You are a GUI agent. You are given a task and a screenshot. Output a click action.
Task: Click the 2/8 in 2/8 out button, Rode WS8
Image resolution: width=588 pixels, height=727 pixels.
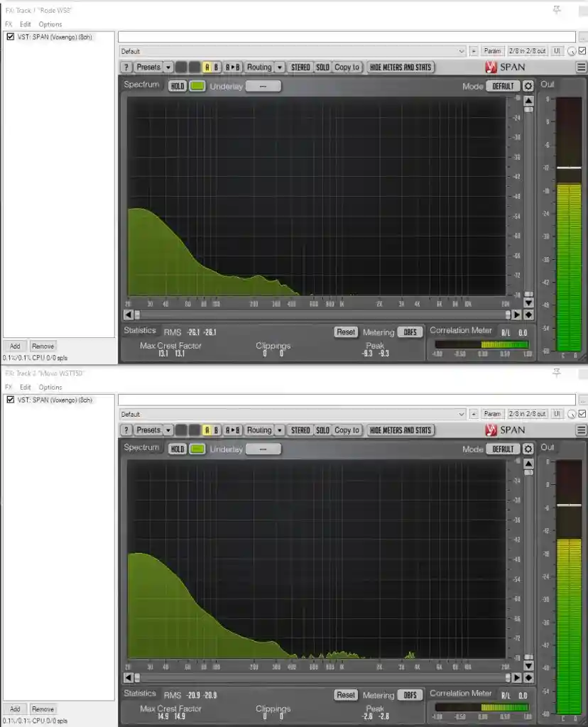[527, 51]
